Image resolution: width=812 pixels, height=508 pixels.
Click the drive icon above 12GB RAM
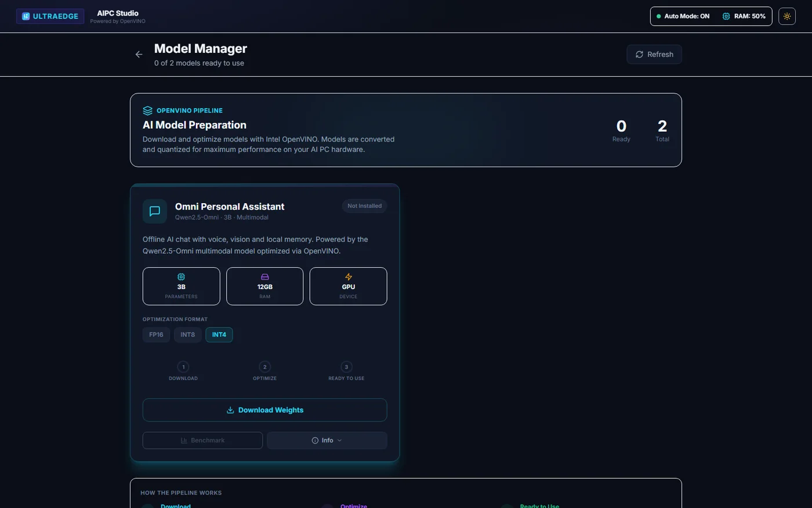[264, 277]
